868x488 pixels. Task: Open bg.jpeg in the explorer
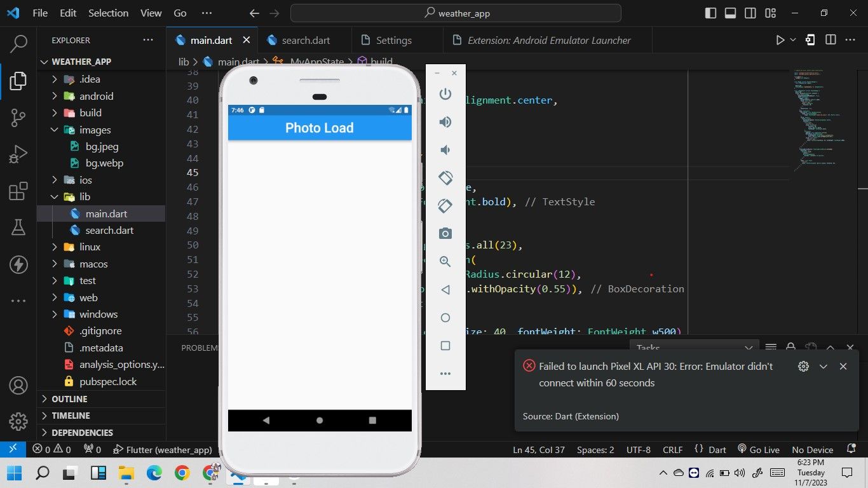click(101, 146)
